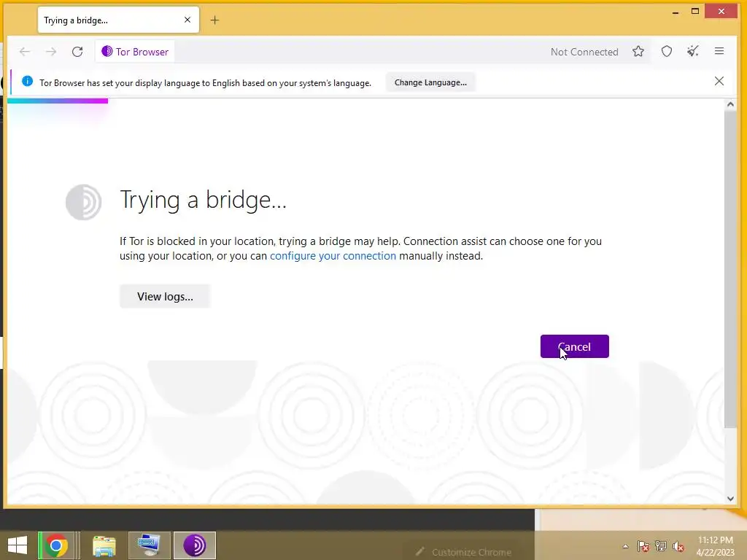Click the Tor Browser taskbar icon
The width and height of the screenshot is (747, 560).
click(194, 545)
